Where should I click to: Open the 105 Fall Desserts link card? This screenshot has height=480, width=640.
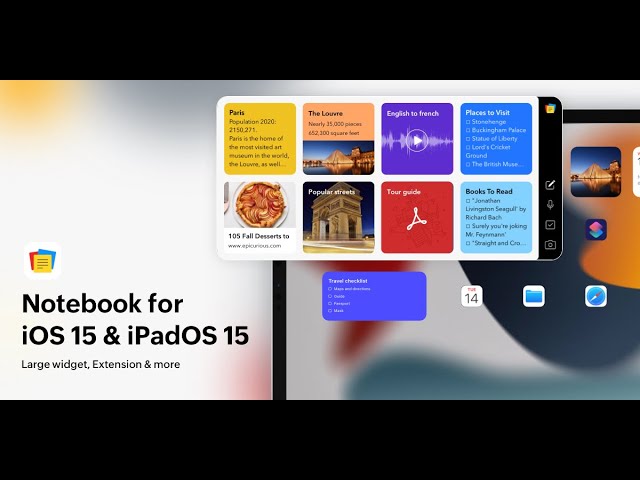260,217
